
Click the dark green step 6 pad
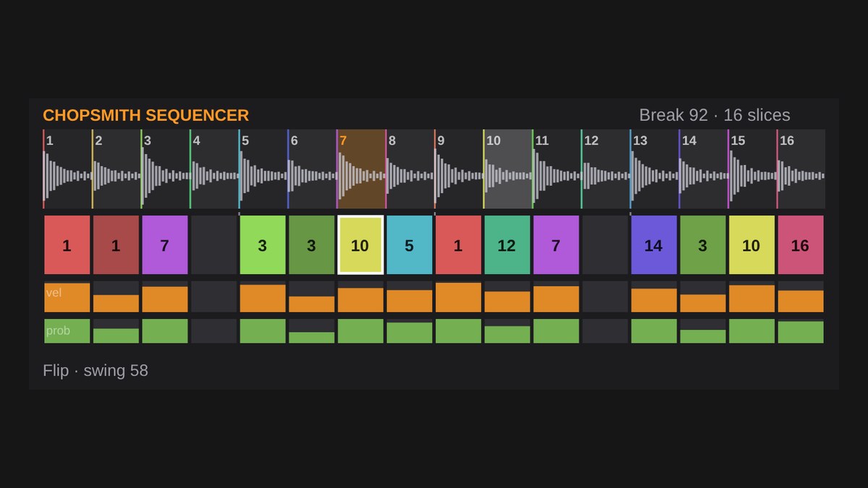312,245
